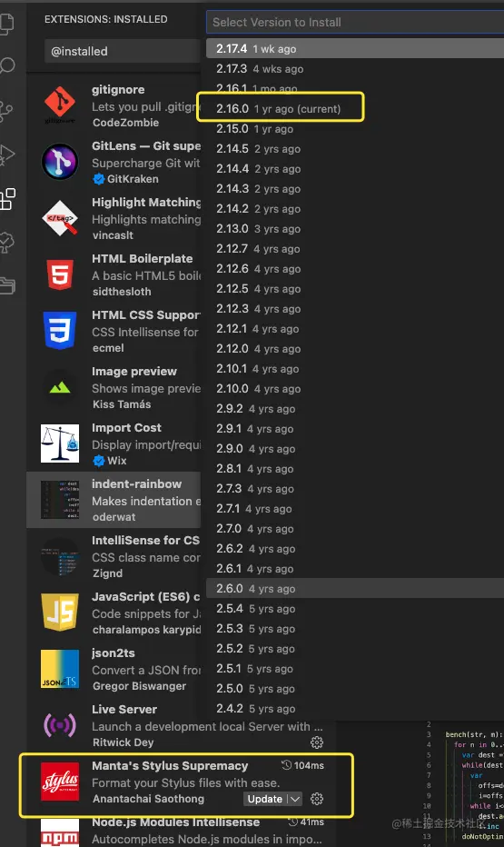Open the indent-rainbow extension title
The width and height of the screenshot is (504, 847).
pyautogui.click(x=136, y=483)
